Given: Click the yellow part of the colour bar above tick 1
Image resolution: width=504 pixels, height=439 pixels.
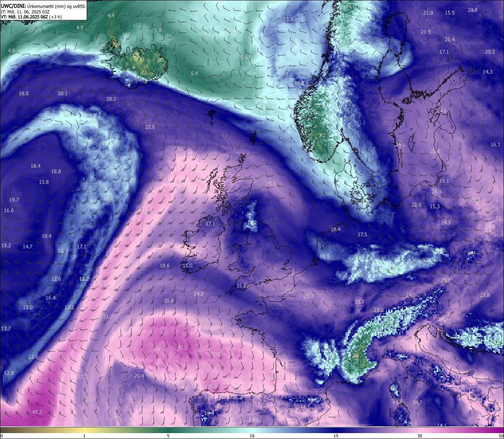Looking at the screenshot, I should click(x=84, y=430).
